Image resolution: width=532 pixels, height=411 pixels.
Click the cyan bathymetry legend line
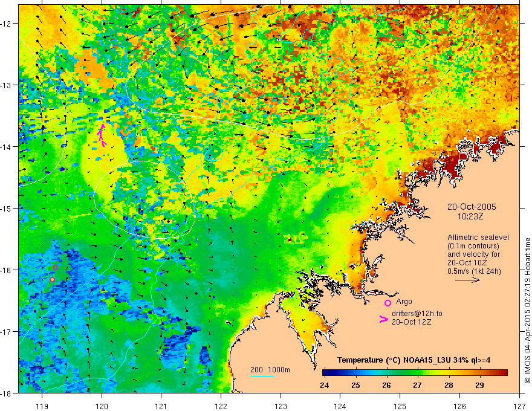(262, 376)
